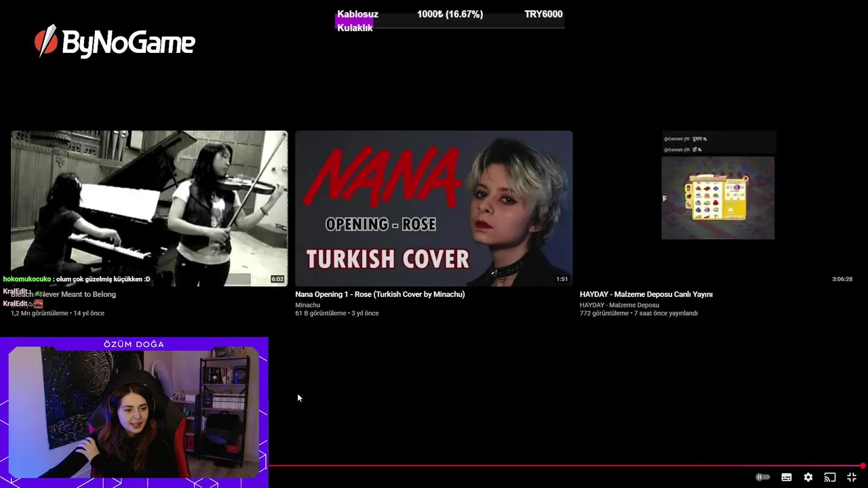Image resolution: width=868 pixels, height=488 pixels.
Task: Click the 6:02 duration badge
Action: tap(277, 279)
